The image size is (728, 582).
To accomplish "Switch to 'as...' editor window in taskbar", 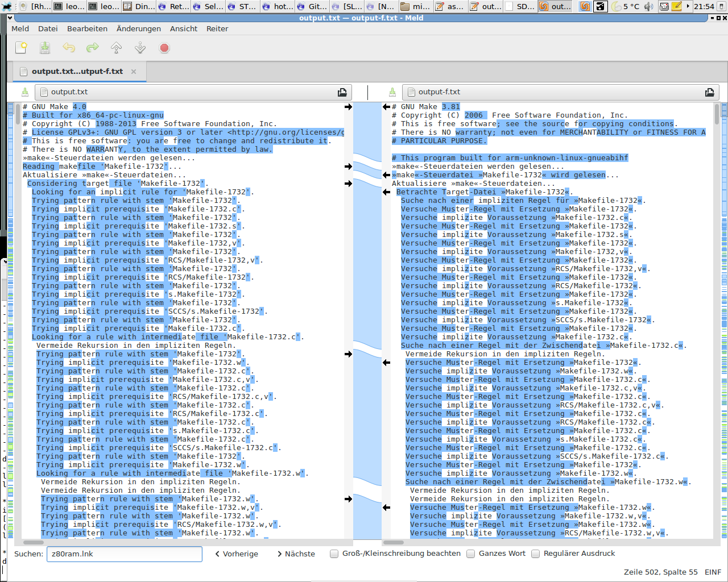I will coord(449,6).
